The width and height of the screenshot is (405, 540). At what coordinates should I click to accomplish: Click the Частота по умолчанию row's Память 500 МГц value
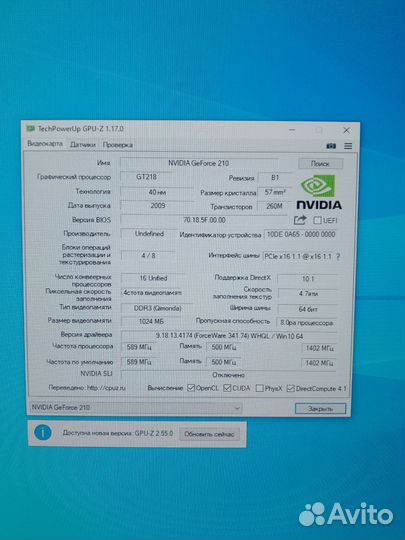click(224, 362)
